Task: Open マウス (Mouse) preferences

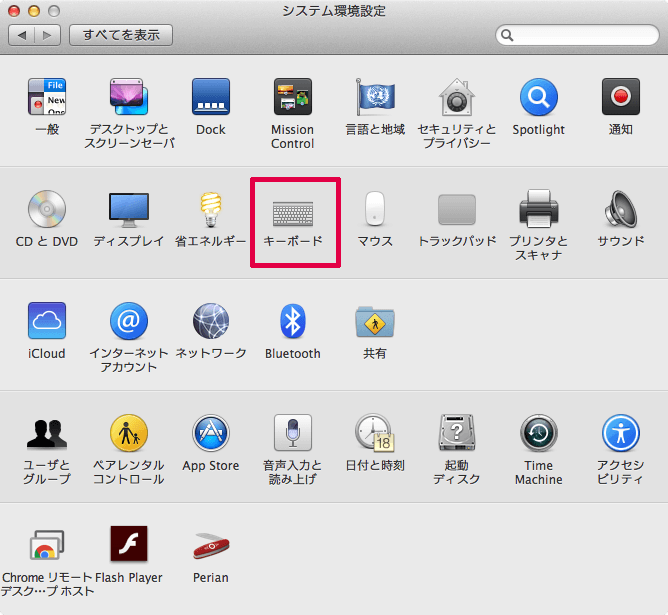Action: tap(375, 209)
